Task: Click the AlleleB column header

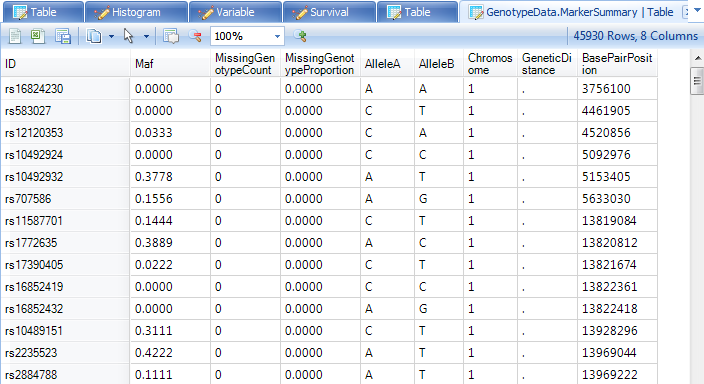Action: [x=439, y=64]
